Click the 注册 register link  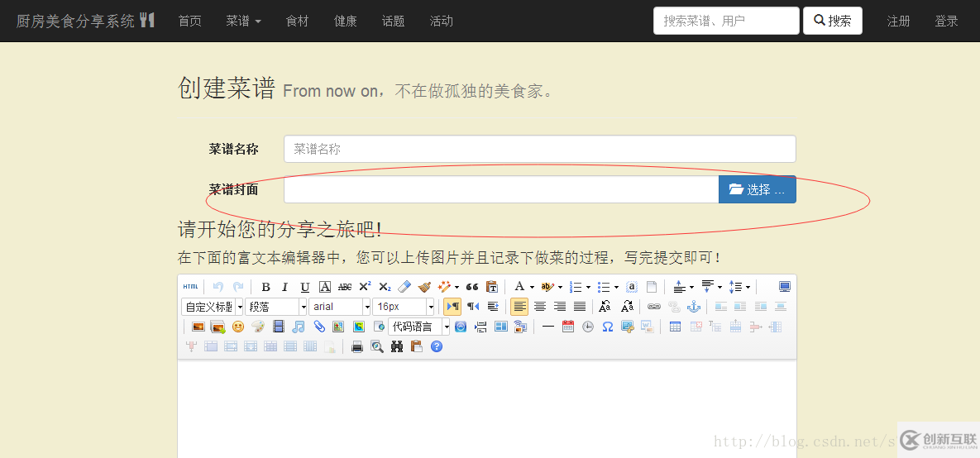899,21
